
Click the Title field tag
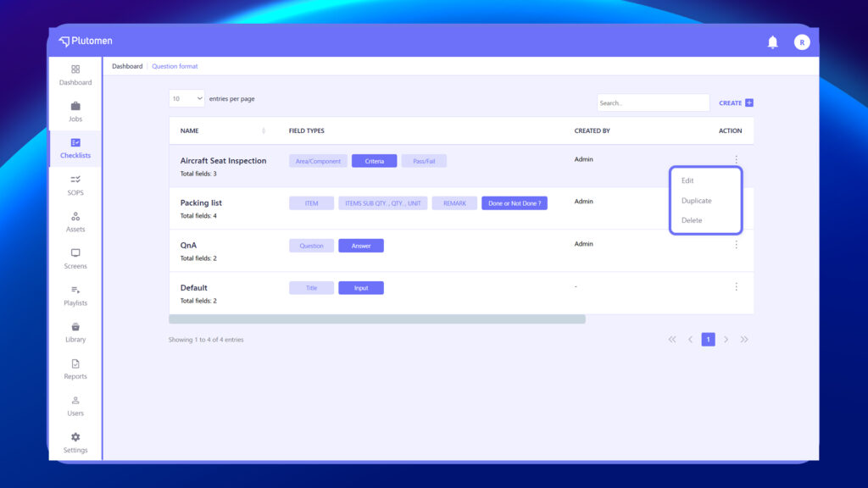click(312, 288)
